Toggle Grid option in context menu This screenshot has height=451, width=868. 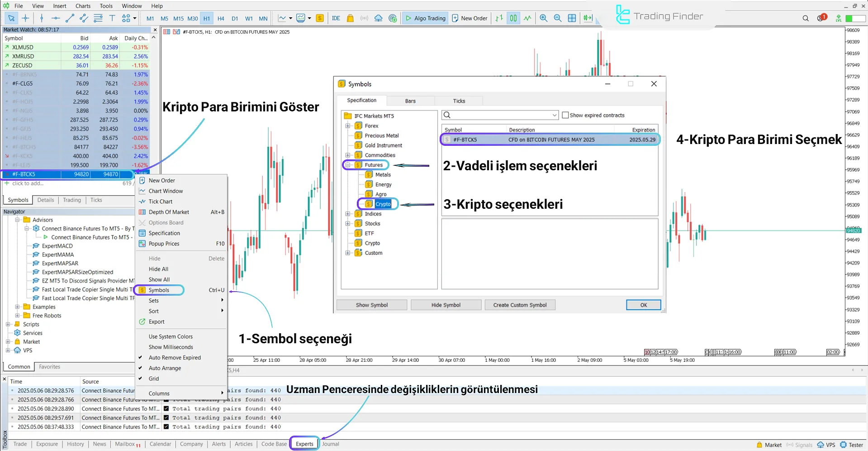[x=154, y=379]
